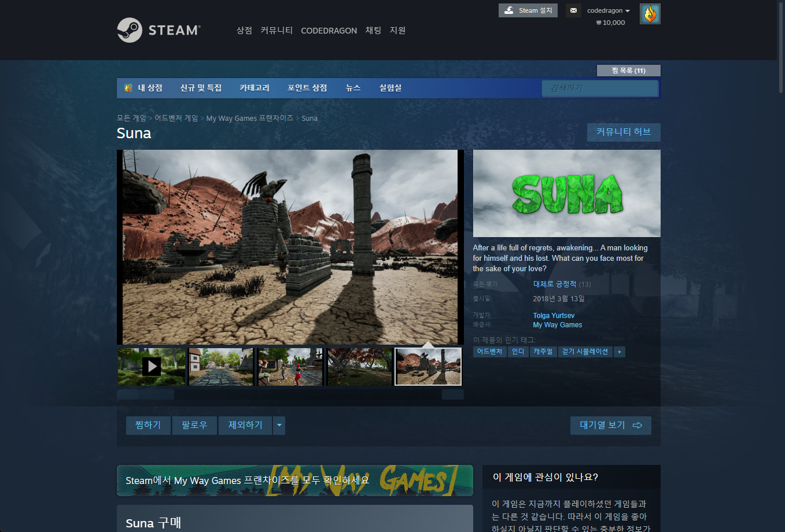Click the 어드벤처 tag
Image resolution: width=785 pixels, height=532 pixels.
[x=489, y=352]
